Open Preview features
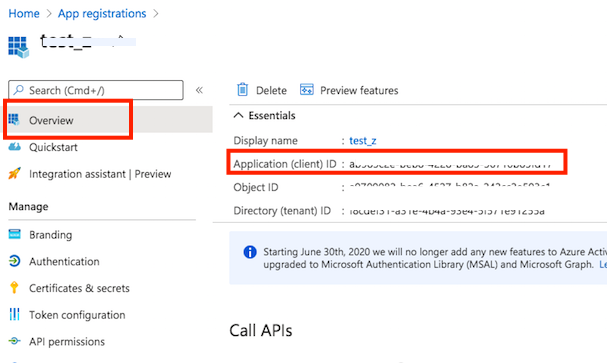 [359, 91]
